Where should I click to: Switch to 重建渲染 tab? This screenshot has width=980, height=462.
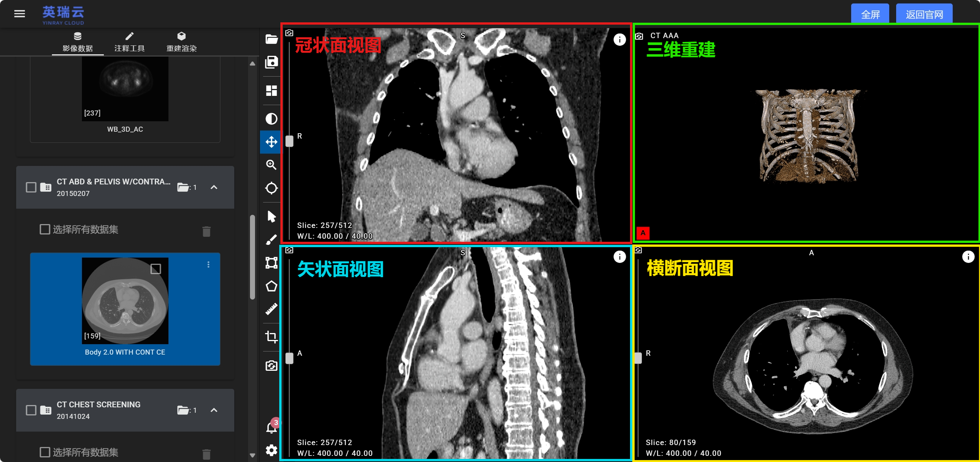(x=182, y=42)
